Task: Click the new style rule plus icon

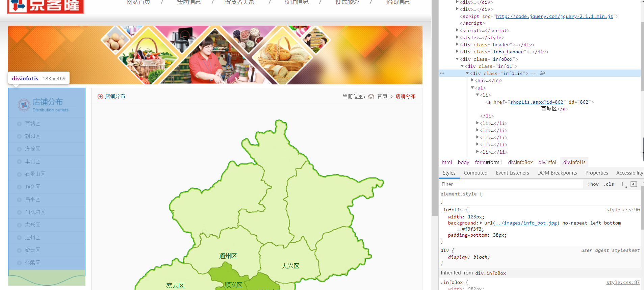Action: (x=622, y=184)
